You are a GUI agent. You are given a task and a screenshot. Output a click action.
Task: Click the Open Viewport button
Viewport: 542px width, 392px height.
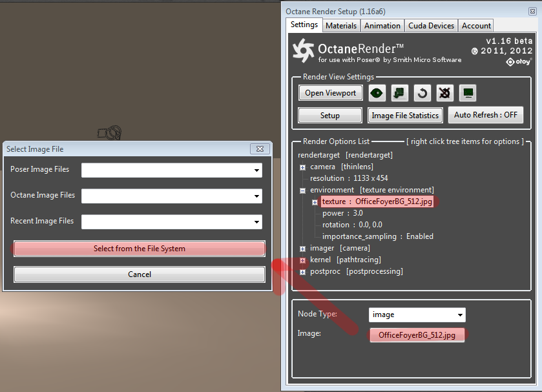[331, 93]
